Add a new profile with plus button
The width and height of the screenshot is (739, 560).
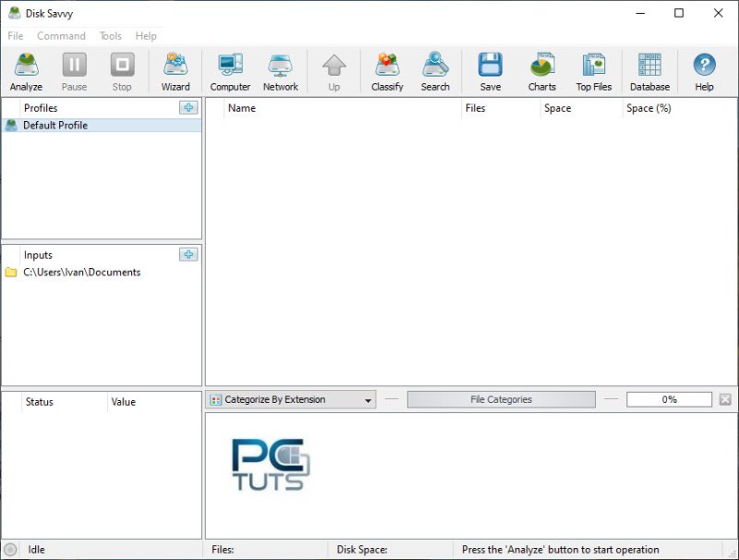pyautogui.click(x=188, y=108)
